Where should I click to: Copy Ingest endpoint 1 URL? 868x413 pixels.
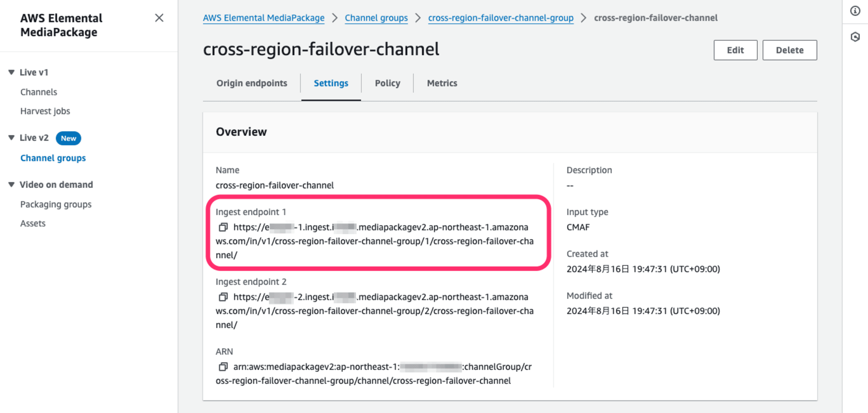[223, 227]
